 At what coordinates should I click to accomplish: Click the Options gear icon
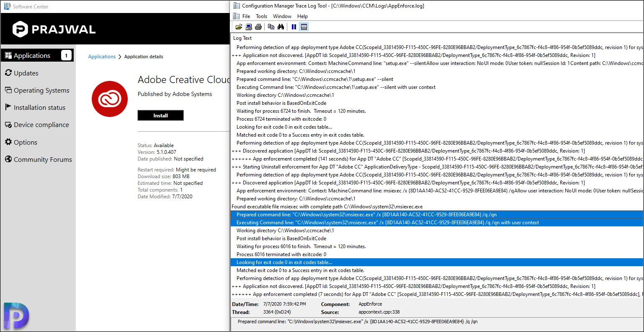8,142
